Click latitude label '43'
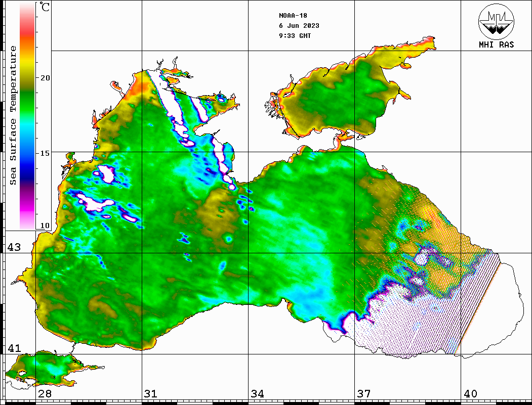532x405 pixels. point(14,247)
